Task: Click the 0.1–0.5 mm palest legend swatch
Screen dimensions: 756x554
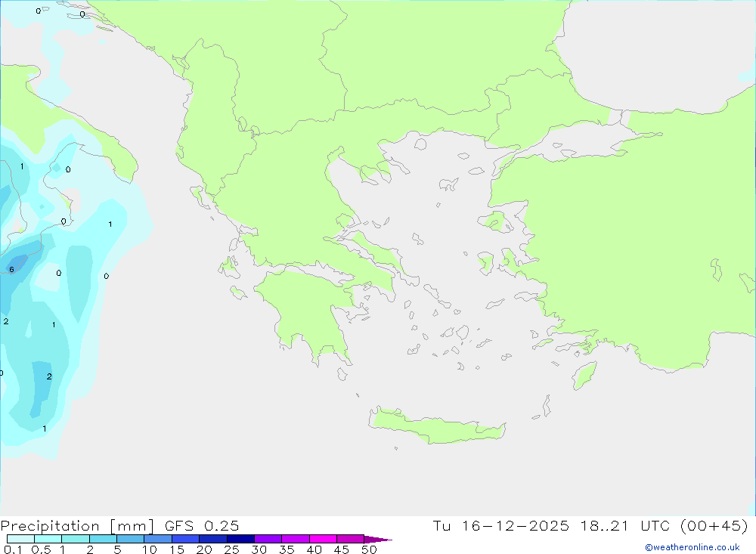Action: coord(20,539)
